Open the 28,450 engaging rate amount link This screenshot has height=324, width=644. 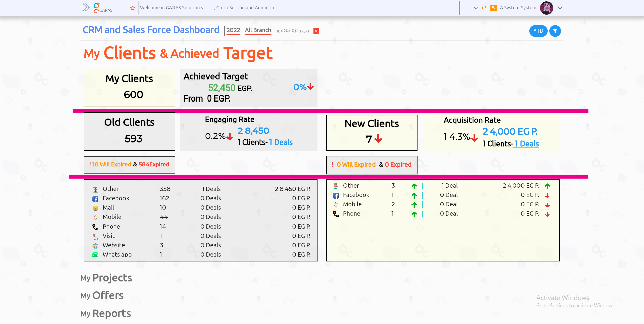253,131
